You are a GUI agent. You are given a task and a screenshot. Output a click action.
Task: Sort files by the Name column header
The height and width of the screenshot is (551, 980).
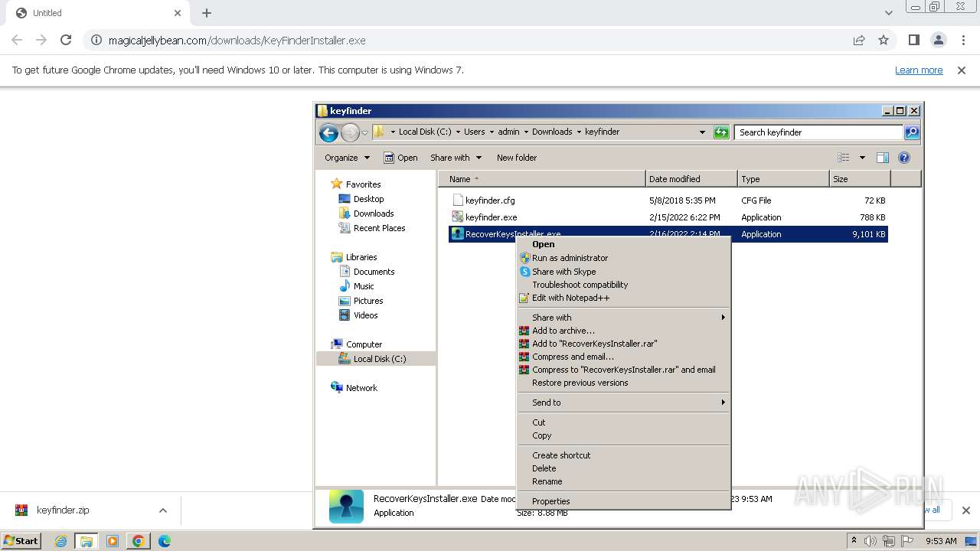click(x=542, y=179)
